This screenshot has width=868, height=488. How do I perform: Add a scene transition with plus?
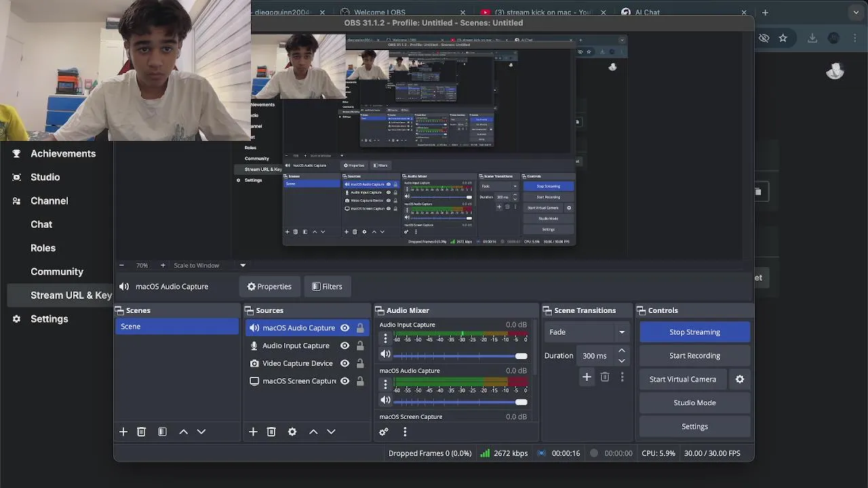coord(587,377)
